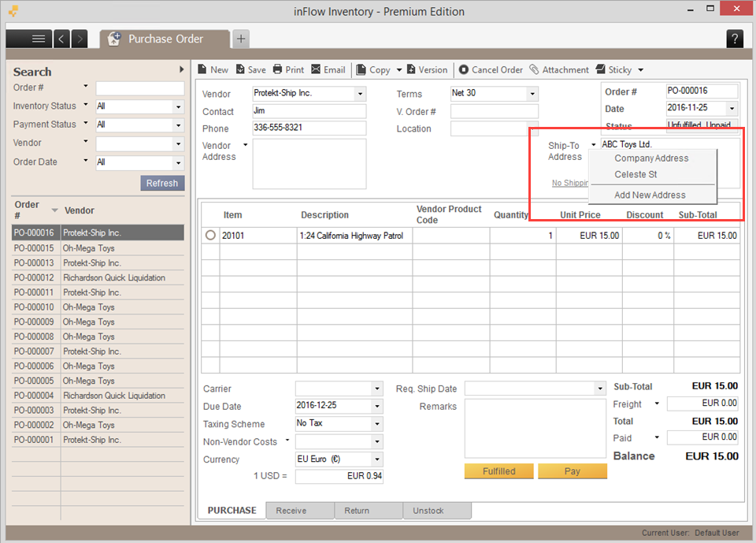Open the Vendor combo box in the order form

(x=360, y=94)
